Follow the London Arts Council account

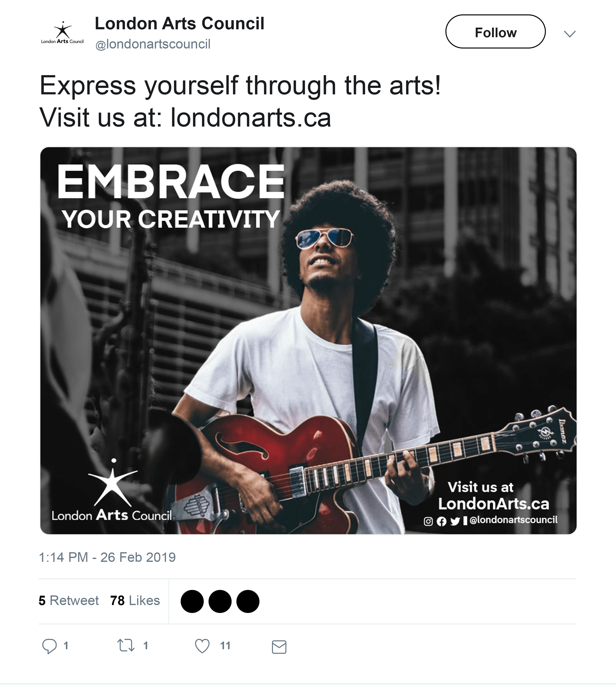click(x=495, y=32)
